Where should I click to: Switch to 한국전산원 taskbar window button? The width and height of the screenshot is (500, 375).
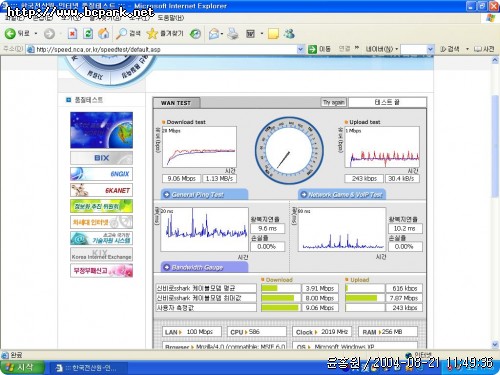click(x=89, y=368)
